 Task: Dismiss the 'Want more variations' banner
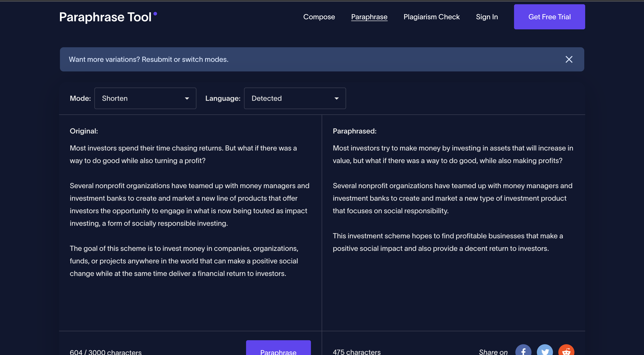pos(569,59)
